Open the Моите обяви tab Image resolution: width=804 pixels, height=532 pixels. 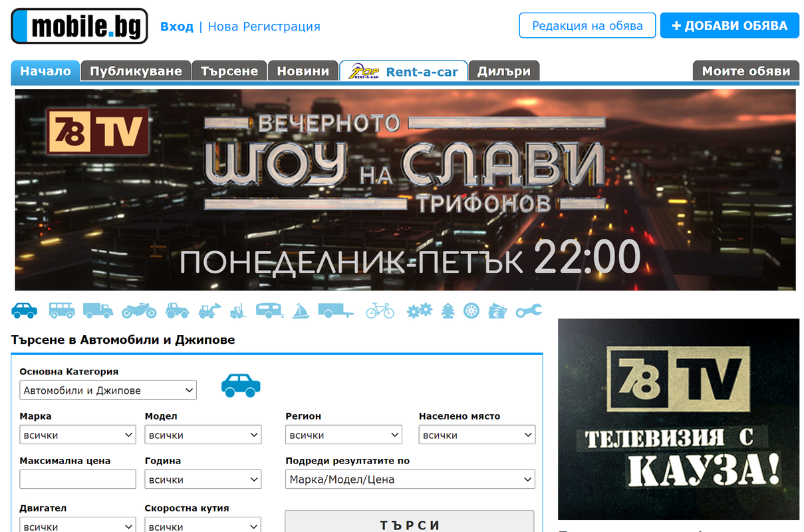(746, 71)
